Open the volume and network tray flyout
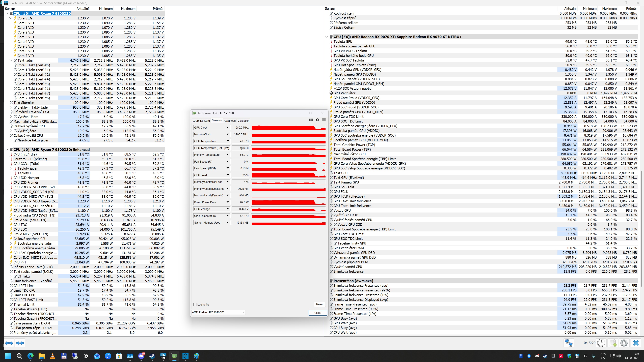Image resolution: width=644 pixels, height=362 pixels. [615, 356]
